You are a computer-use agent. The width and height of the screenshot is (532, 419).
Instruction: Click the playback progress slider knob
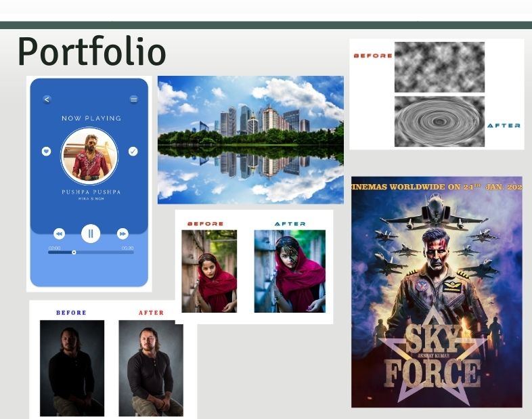74,252
